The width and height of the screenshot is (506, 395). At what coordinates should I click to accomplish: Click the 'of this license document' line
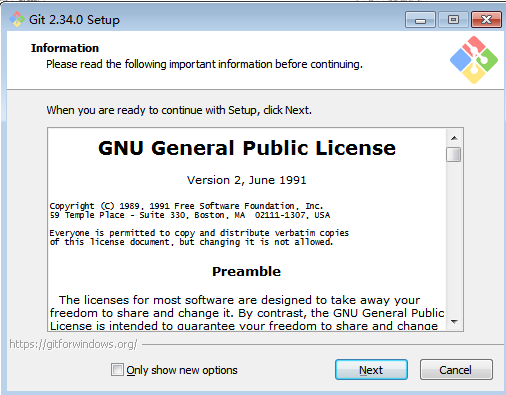pyautogui.click(x=191, y=242)
